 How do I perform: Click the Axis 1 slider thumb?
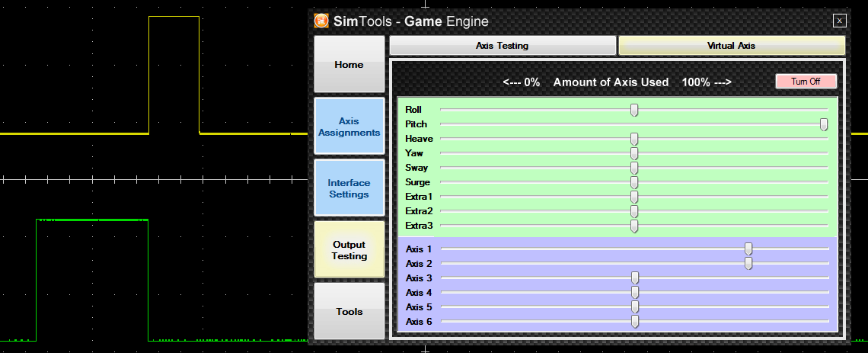coord(748,249)
